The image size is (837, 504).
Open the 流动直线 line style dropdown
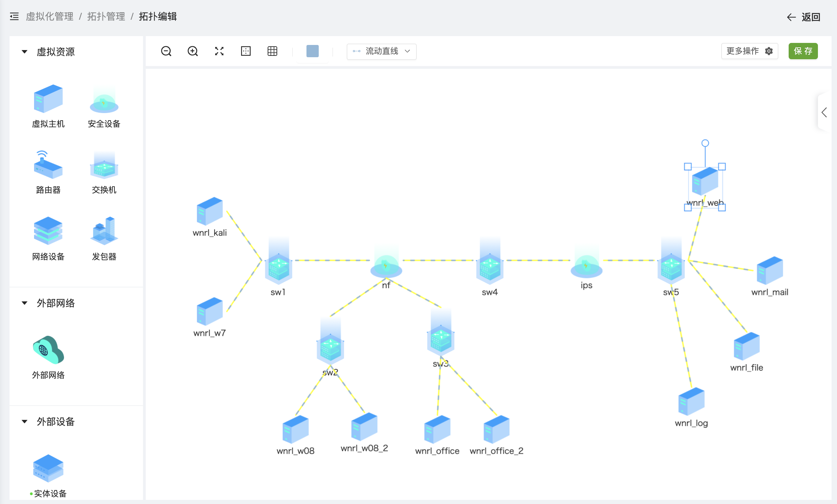[381, 51]
